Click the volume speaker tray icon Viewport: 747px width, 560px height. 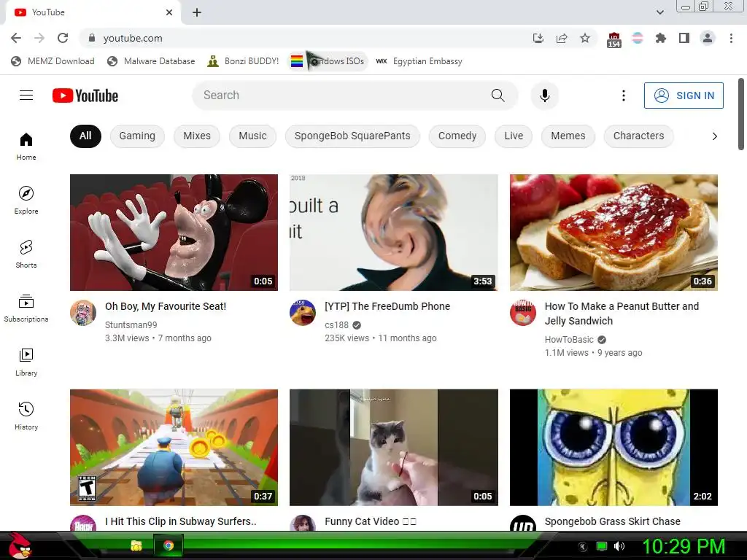[619, 546]
